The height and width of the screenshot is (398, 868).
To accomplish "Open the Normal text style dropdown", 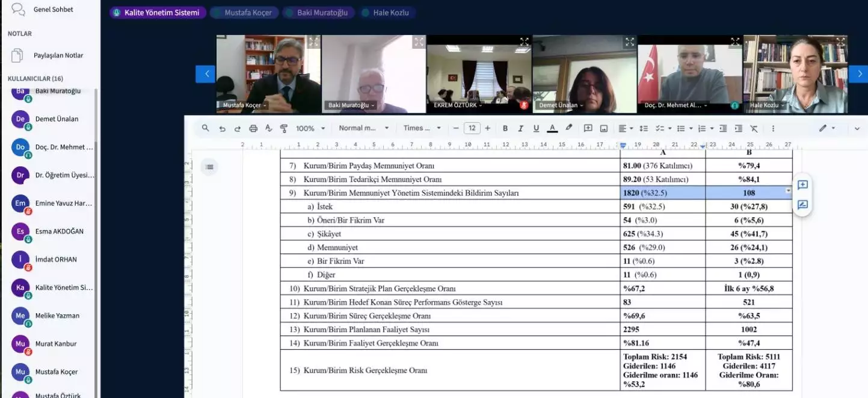I will click(x=363, y=128).
